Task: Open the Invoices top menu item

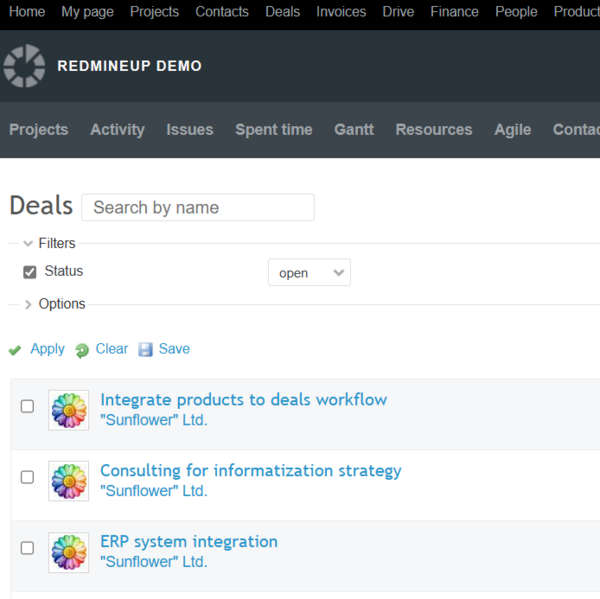Action: pyautogui.click(x=341, y=12)
